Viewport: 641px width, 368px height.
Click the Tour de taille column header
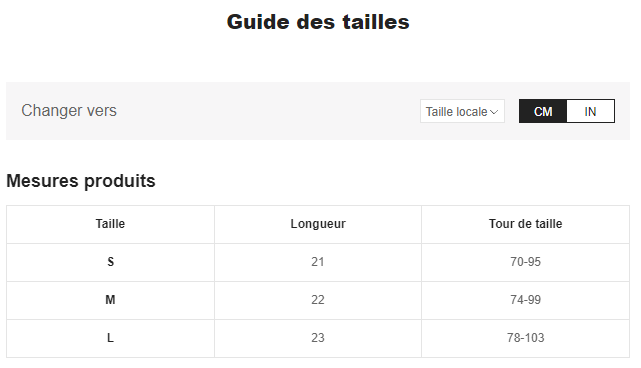pos(525,224)
